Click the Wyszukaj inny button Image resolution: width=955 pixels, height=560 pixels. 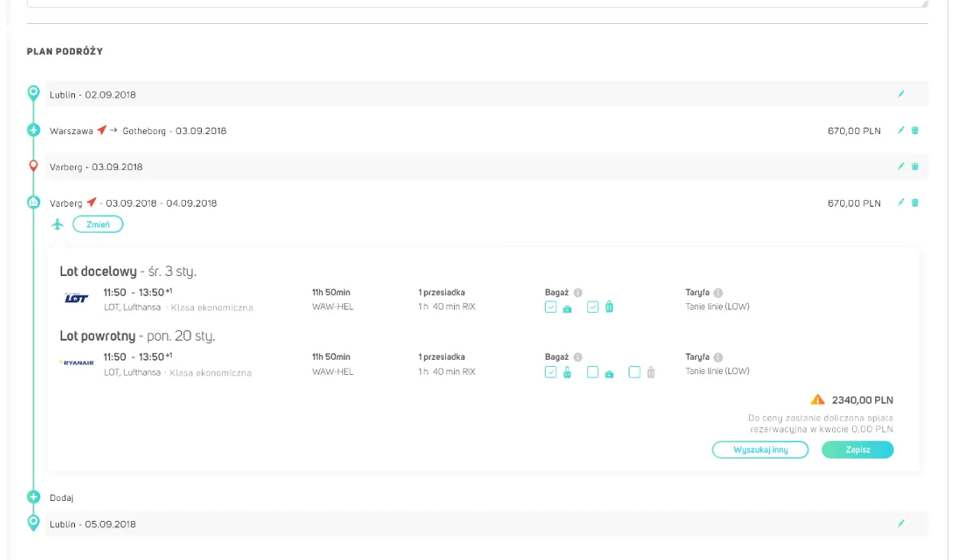[x=760, y=449]
